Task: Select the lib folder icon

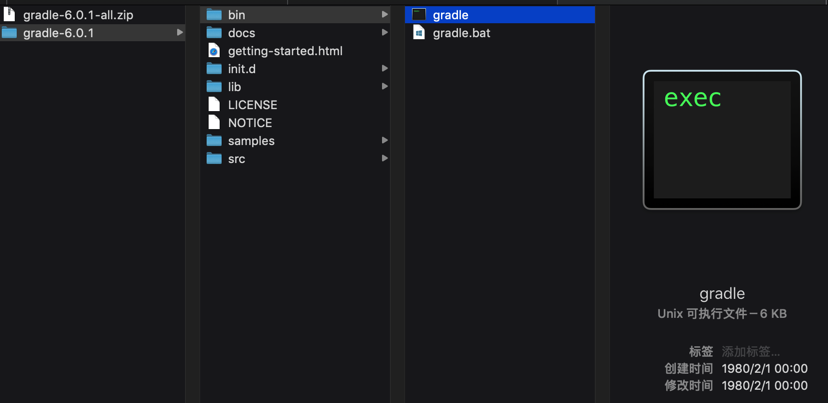Action: tap(214, 87)
